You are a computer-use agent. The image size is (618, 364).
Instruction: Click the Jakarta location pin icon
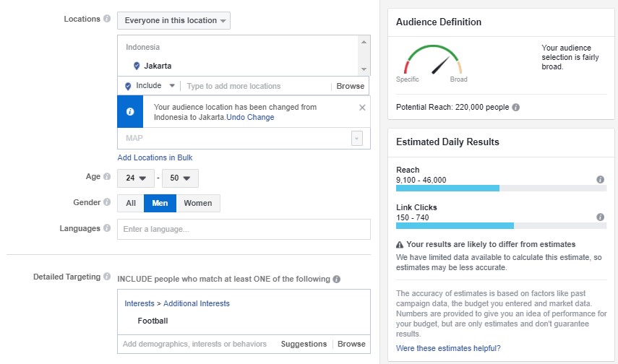tap(137, 66)
